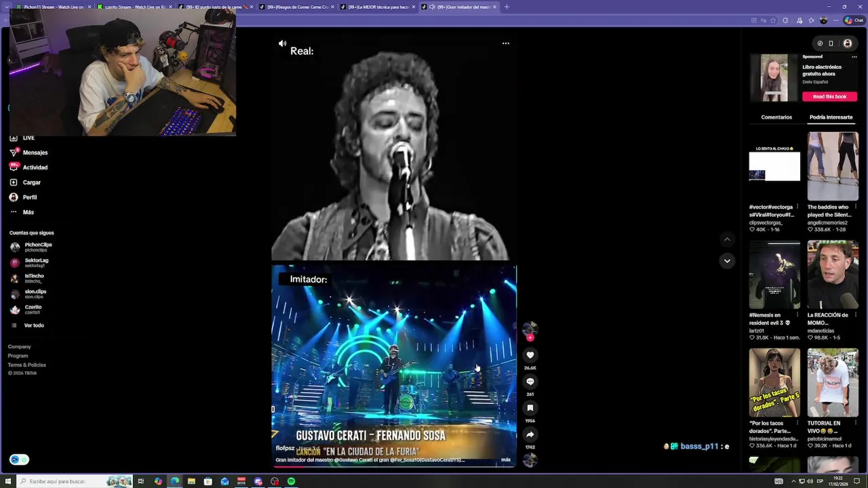Open TUTORIAL EN VIVO video thumbnail
The image size is (868, 488).
point(833,382)
